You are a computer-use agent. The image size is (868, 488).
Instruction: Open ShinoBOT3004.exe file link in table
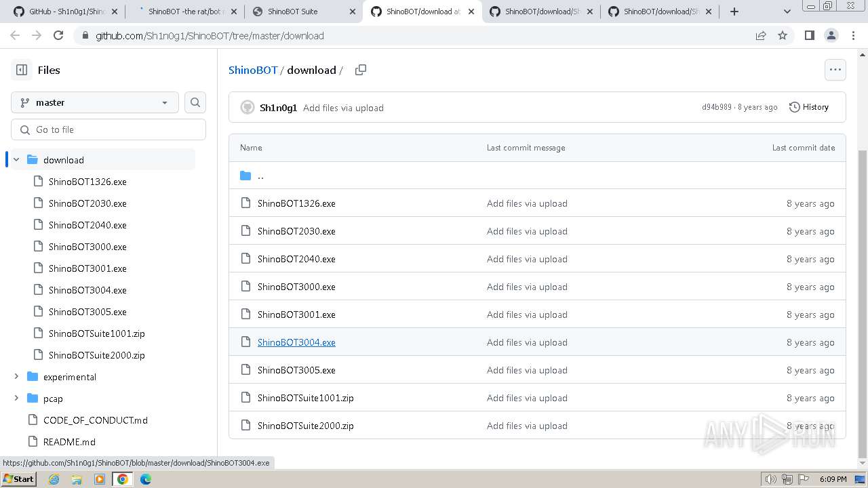click(296, 342)
